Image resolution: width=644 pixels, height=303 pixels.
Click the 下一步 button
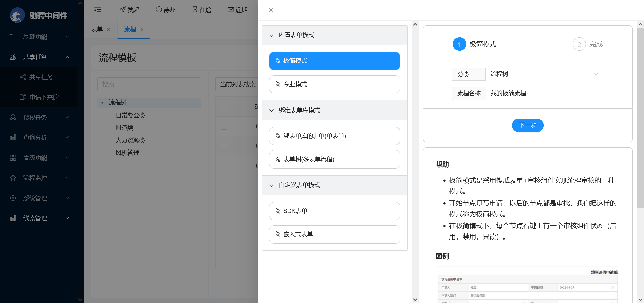(527, 125)
